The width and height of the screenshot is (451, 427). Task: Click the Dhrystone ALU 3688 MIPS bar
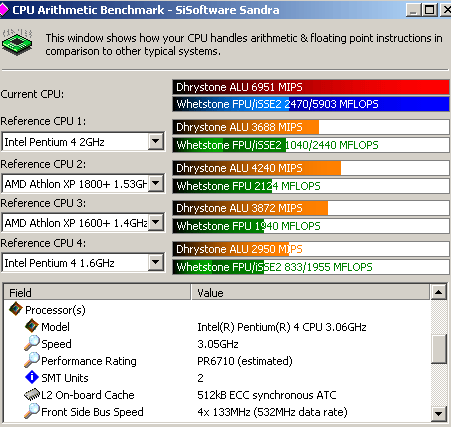pos(311,127)
